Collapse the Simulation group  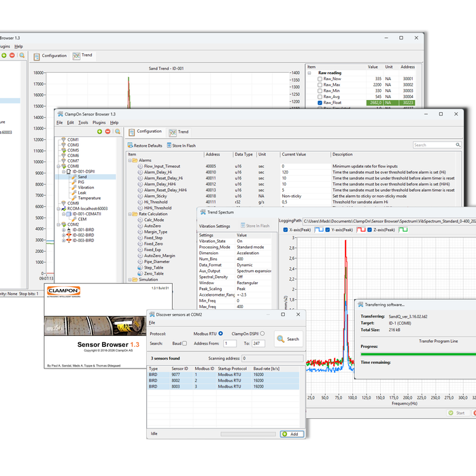coord(130,279)
